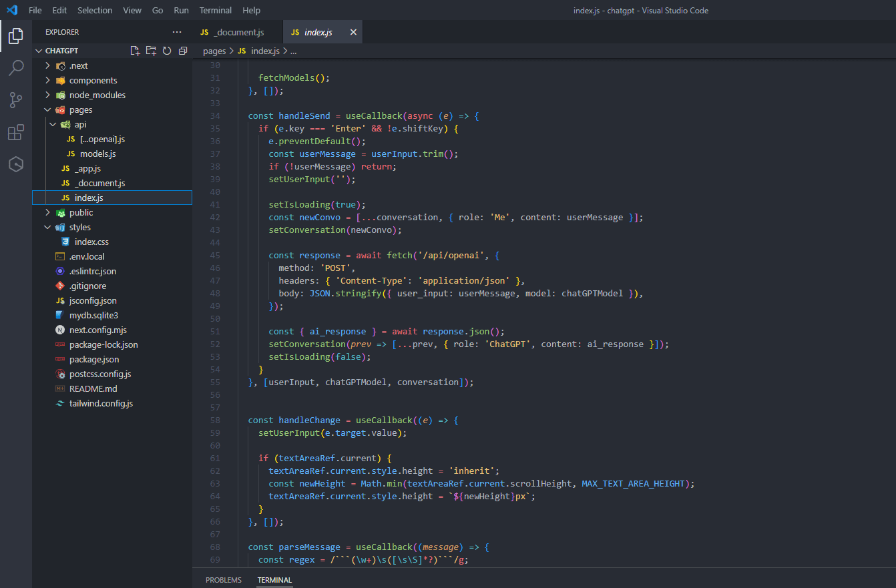Open the Explorer view in activity bar
The width and height of the screenshot is (896, 588).
click(x=16, y=36)
